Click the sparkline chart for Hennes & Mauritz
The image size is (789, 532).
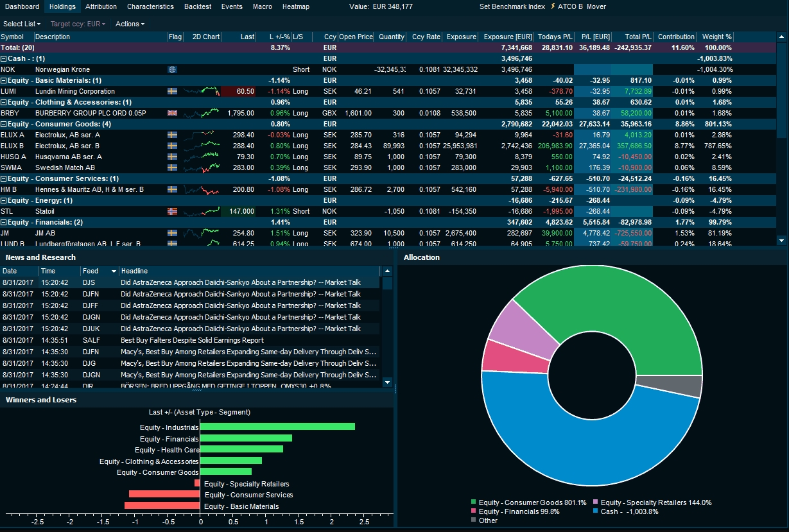click(x=204, y=189)
